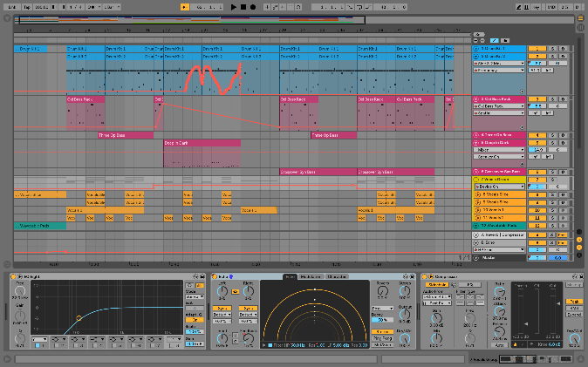Toggle the track 10 Vocals activator button
The width and height of the screenshot is (588, 367).
coord(537,210)
